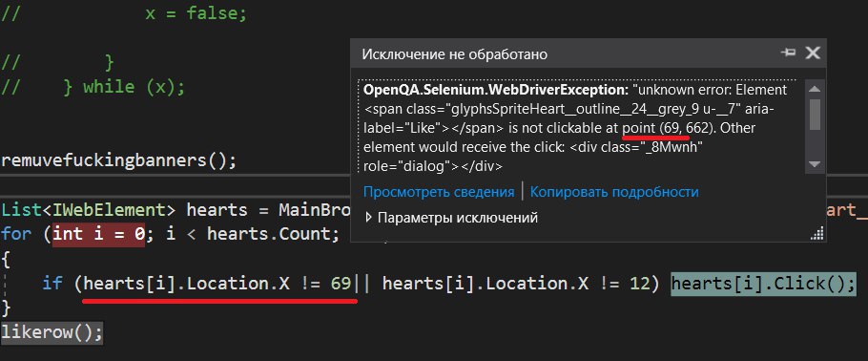
Task: Click the exception message scrollbar thumb
Action: coord(815,115)
